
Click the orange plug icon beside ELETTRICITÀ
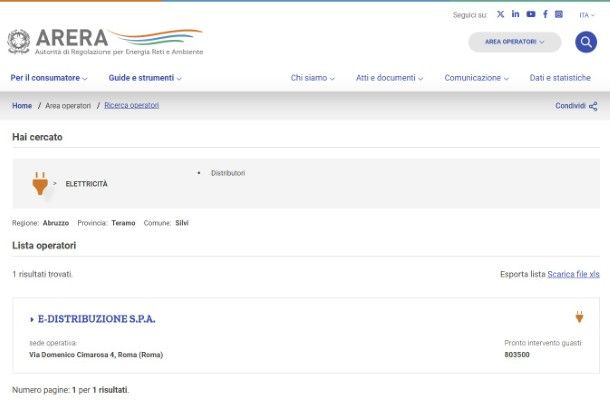coord(40,183)
